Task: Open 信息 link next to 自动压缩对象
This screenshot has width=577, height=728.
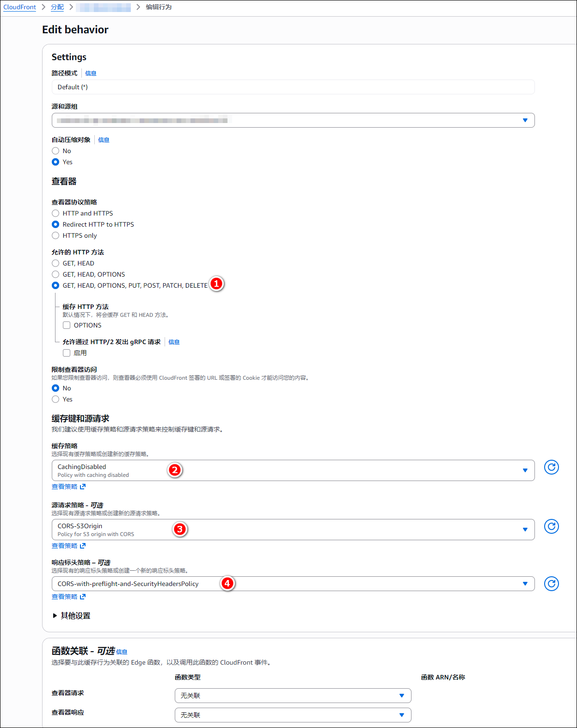Action: pos(104,140)
